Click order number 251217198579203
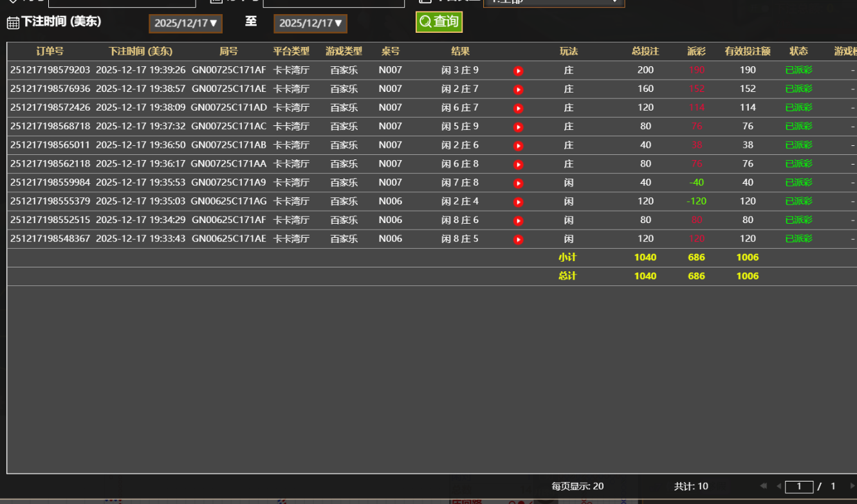 tap(50, 70)
